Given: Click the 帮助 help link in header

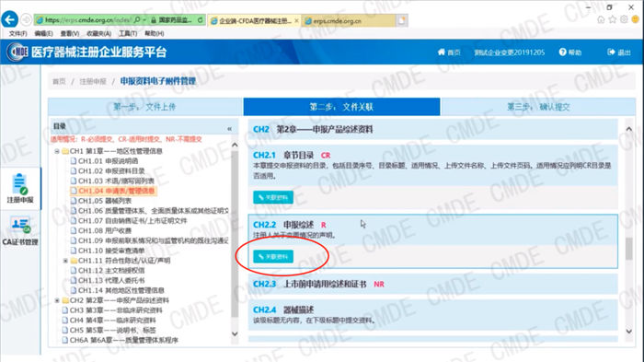Looking at the screenshot, I should 570,53.
